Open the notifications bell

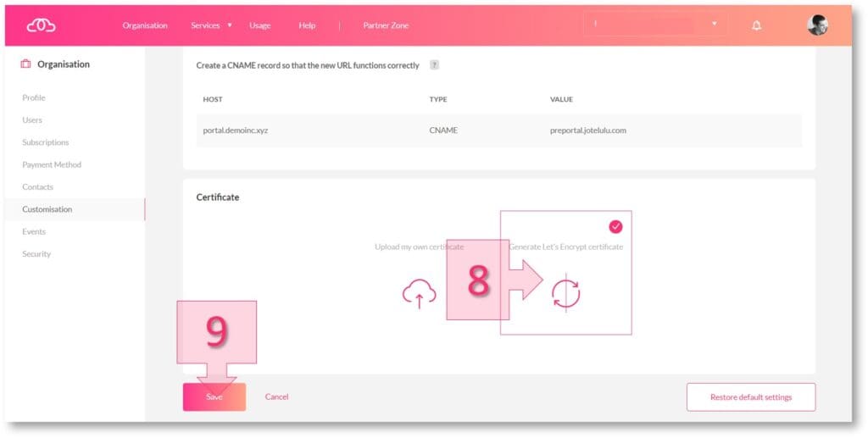[756, 25]
